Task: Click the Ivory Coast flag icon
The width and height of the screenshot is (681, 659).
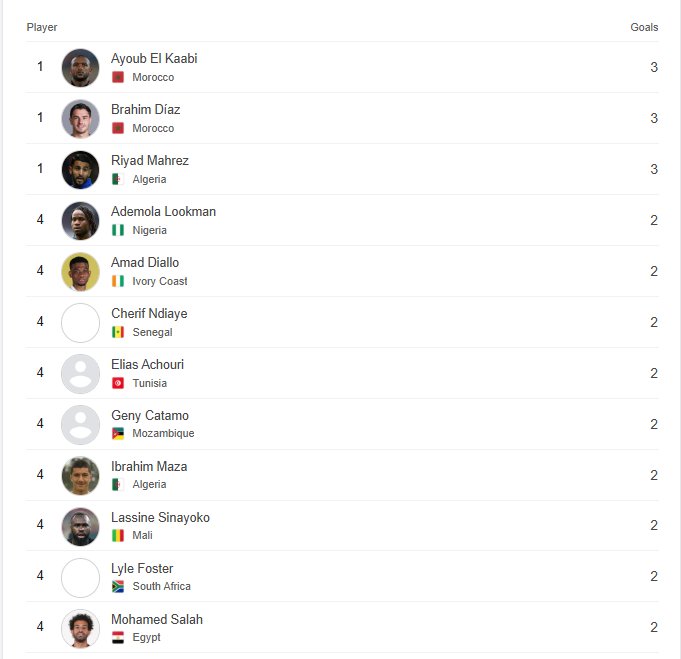Action: tap(118, 281)
